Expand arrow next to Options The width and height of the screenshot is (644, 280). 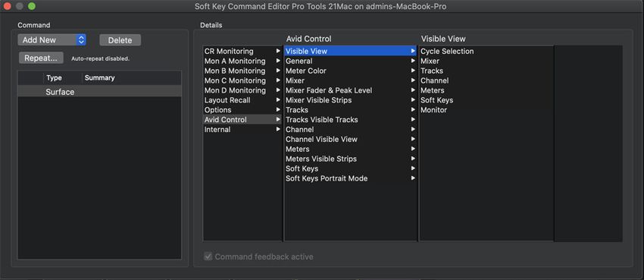278,110
